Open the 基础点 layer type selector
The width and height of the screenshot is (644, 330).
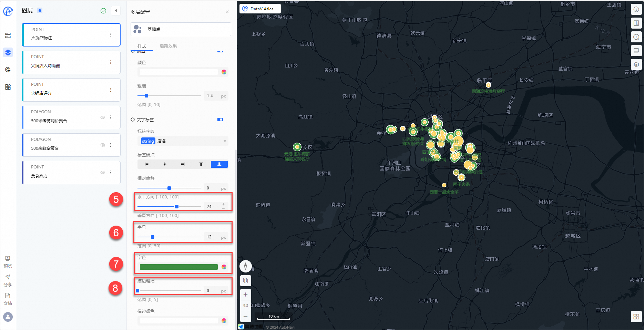tap(181, 29)
